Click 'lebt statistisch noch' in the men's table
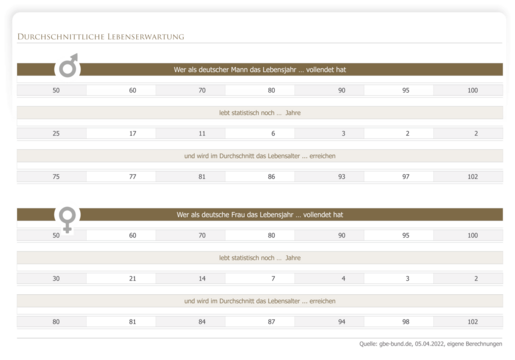Image resolution: width=515 pixels, height=360 pixels. click(x=260, y=113)
